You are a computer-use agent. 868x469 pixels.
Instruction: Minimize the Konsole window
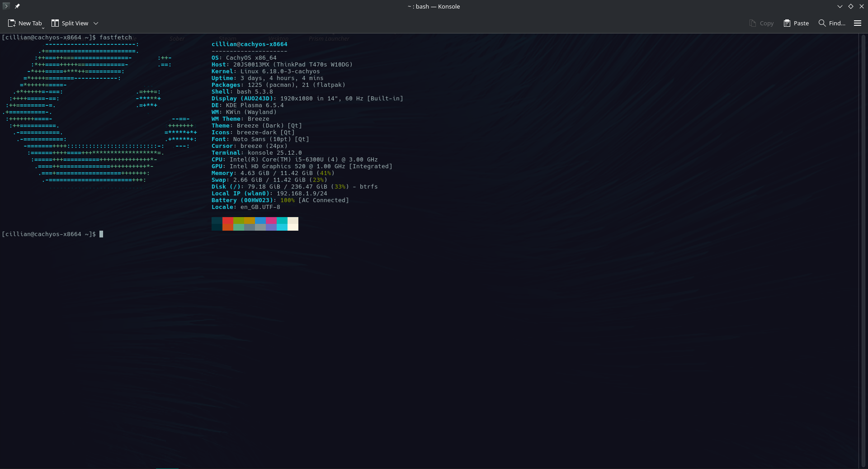point(840,6)
